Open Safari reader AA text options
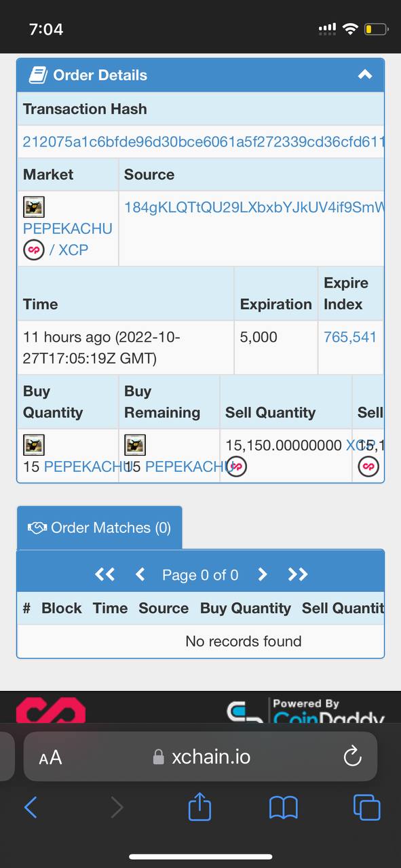Viewport: 401px width, 868px height. pyautogui.click(x=50, y=757)
